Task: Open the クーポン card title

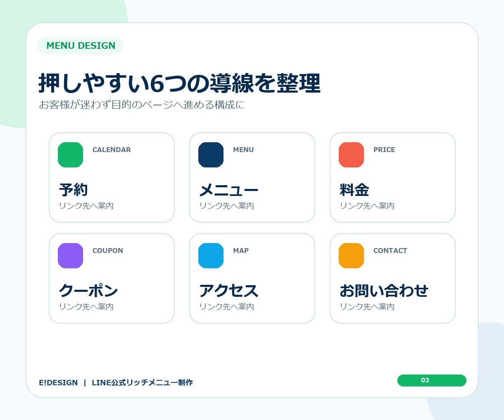Action: click(x=88, y=291)
